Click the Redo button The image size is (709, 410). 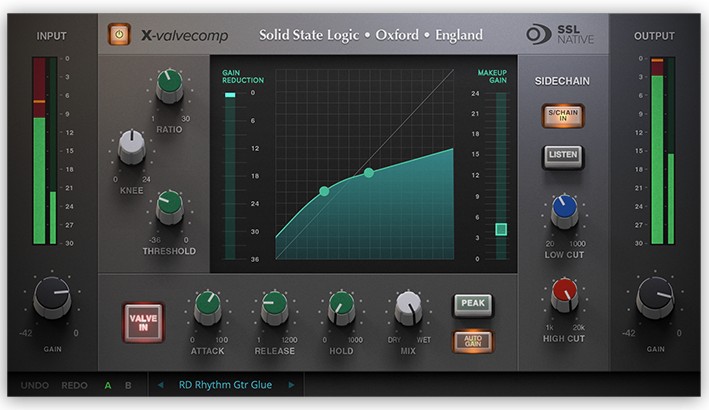pyautogui.click(x=74, y=386)
